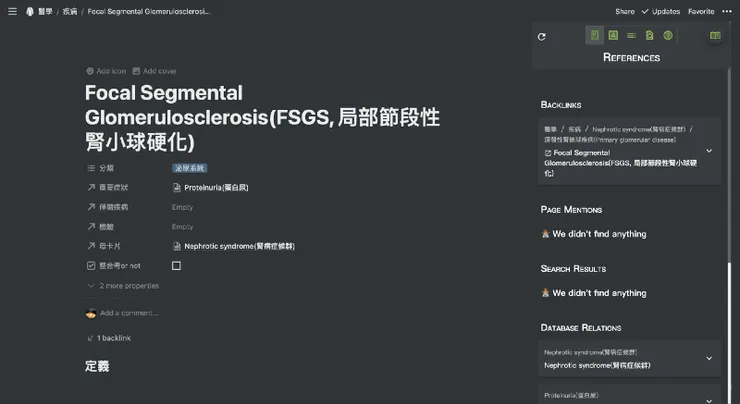The width and height of the screenshot is (740, 404).
Task: Click the Database Relations section heading
Action: point(581,328)
